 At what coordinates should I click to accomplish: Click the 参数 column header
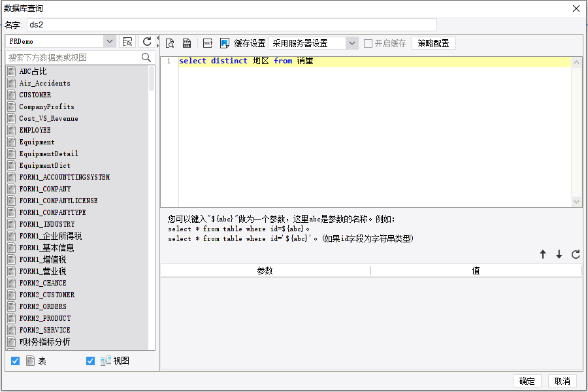click(x=265, y=270)
